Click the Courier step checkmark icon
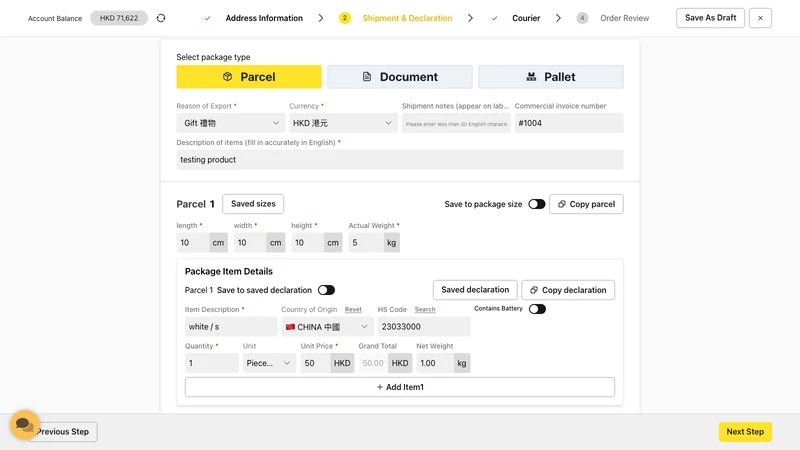 (494, 18)
